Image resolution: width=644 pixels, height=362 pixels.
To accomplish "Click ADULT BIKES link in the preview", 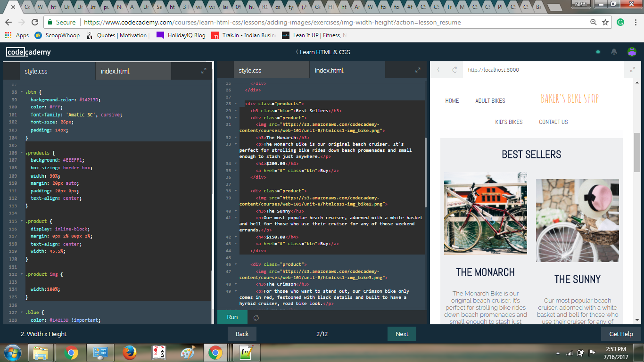I will tap(490, 101).
